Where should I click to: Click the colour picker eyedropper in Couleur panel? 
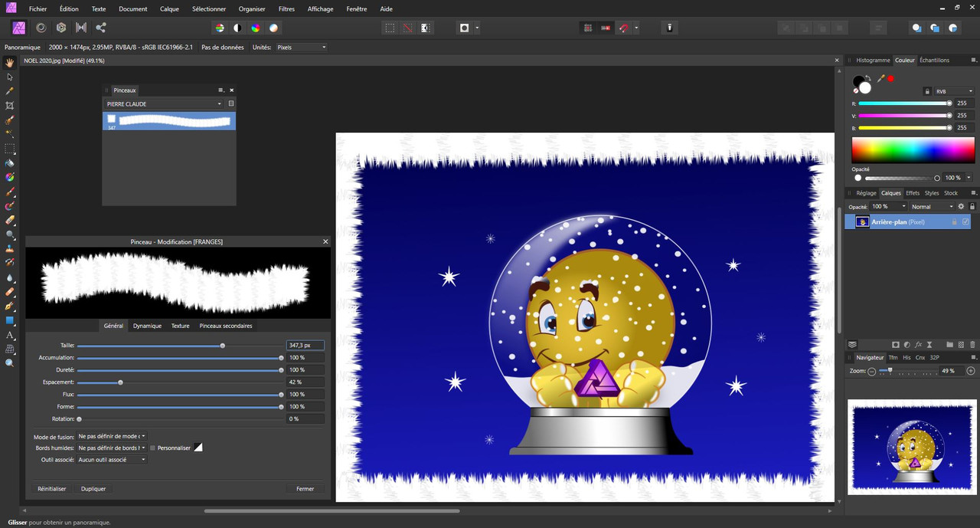tap(881, 78)
